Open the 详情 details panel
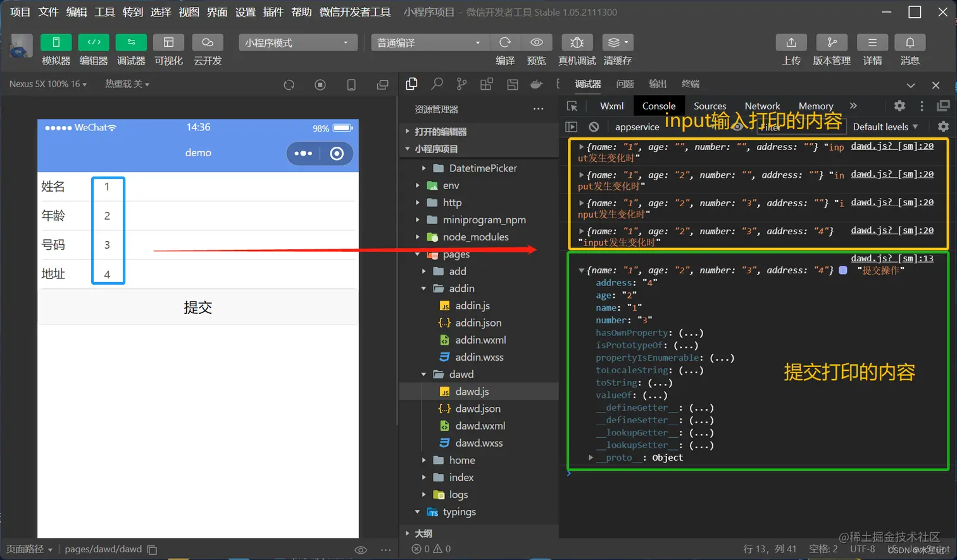 [x=872, y=42]
